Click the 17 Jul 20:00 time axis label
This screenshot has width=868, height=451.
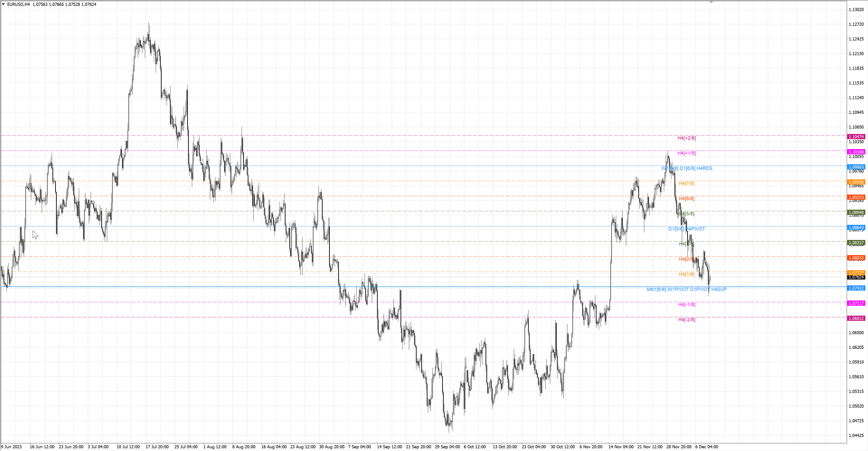(x=157, y=447)
